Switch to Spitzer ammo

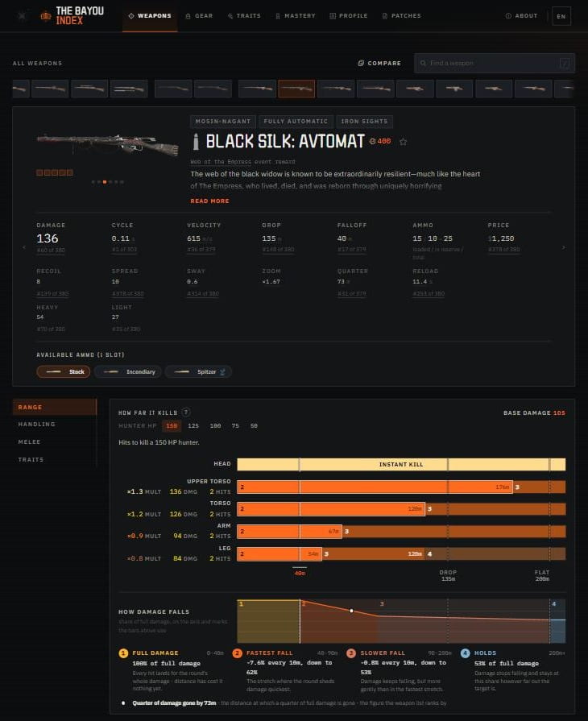tap(198, 371)
